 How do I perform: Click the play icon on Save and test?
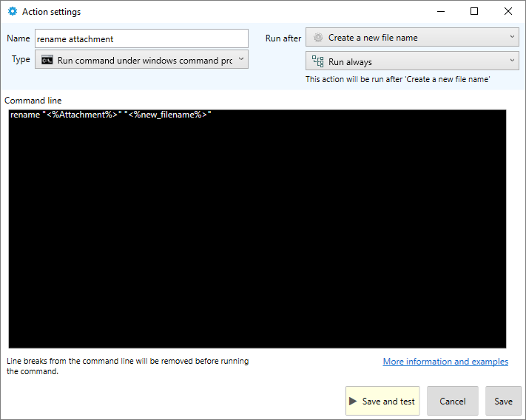tap(353, 401)
